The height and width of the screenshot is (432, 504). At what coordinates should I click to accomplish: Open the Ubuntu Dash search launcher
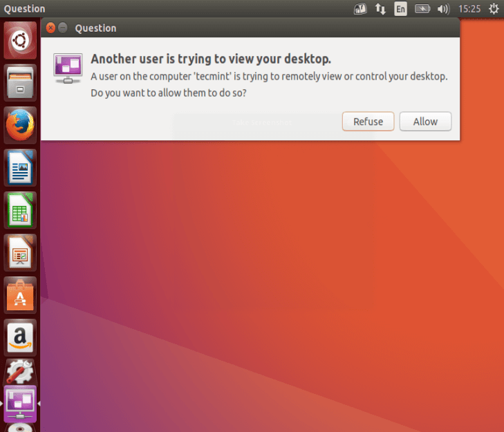(x=20, y=41)
